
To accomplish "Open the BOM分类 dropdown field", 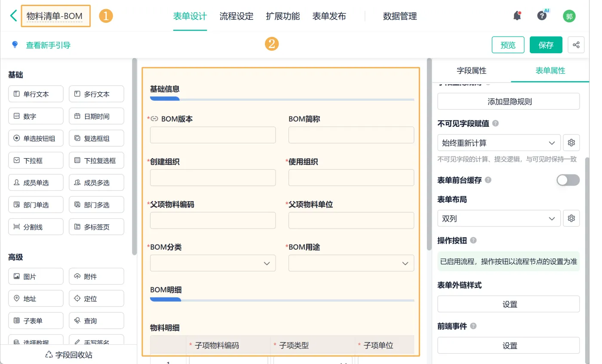I will (212, 263).
